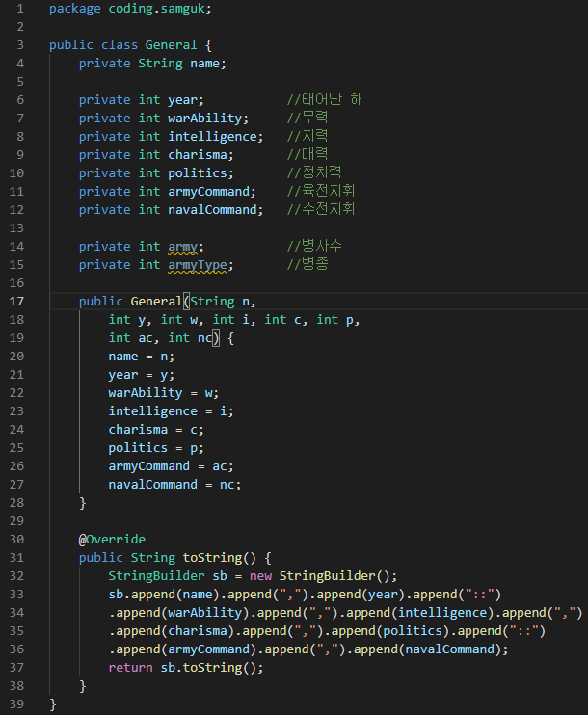Click the comment '//병종'

307,264
